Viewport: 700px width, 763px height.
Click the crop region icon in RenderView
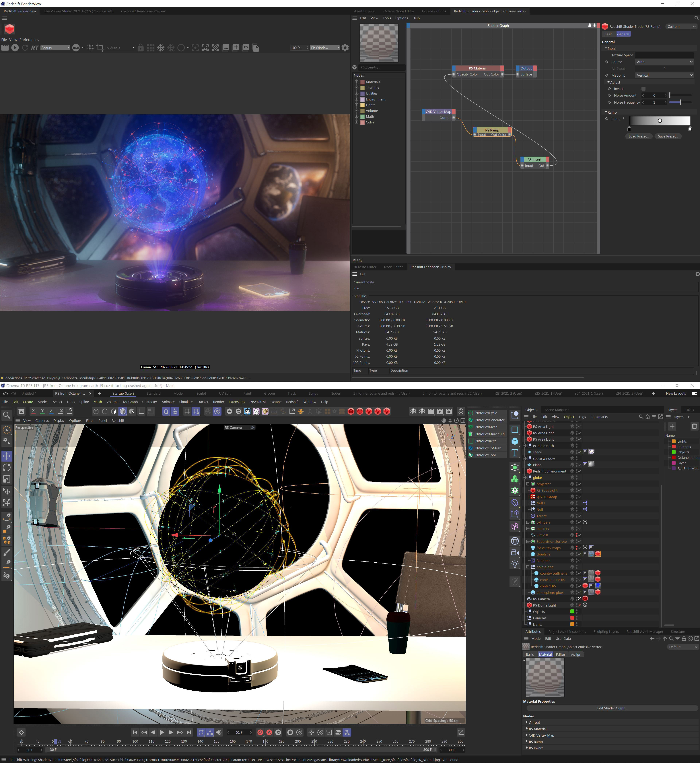(x=100, y=48)
